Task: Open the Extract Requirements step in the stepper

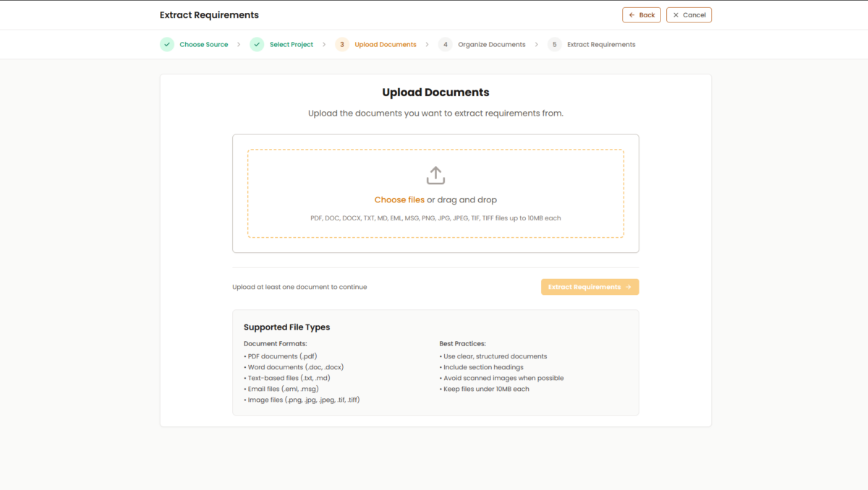Action: [601, 45]
